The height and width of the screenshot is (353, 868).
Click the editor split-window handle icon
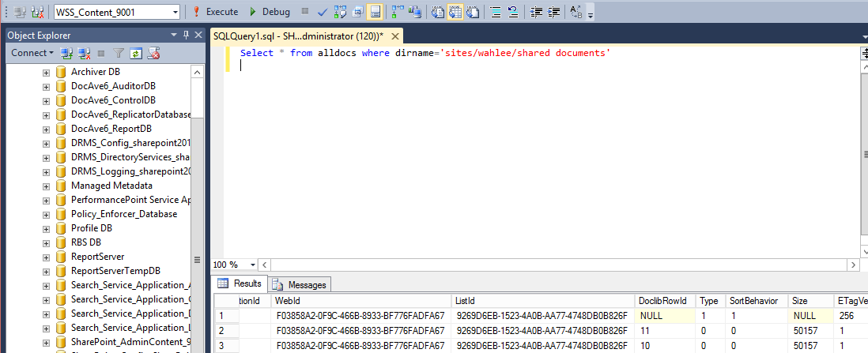pyautogui.click(x=864, y=53)
